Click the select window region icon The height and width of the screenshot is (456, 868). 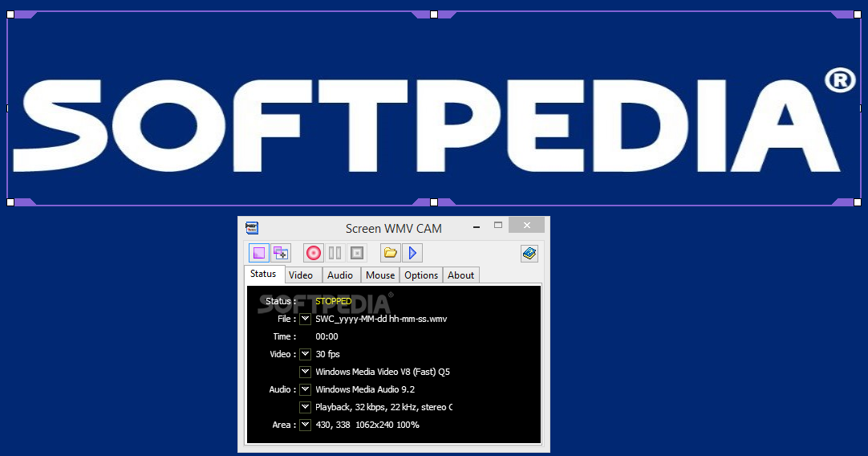(282, 253)
